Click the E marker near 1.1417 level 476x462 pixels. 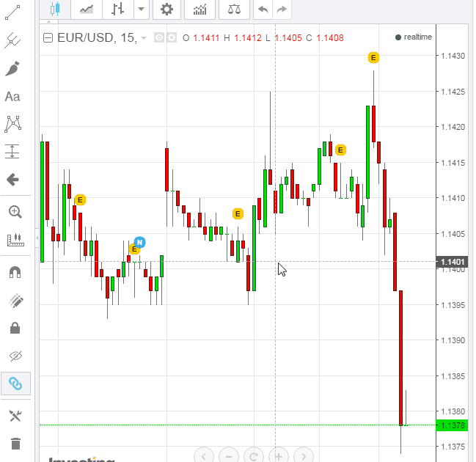[x=340, y=150]
